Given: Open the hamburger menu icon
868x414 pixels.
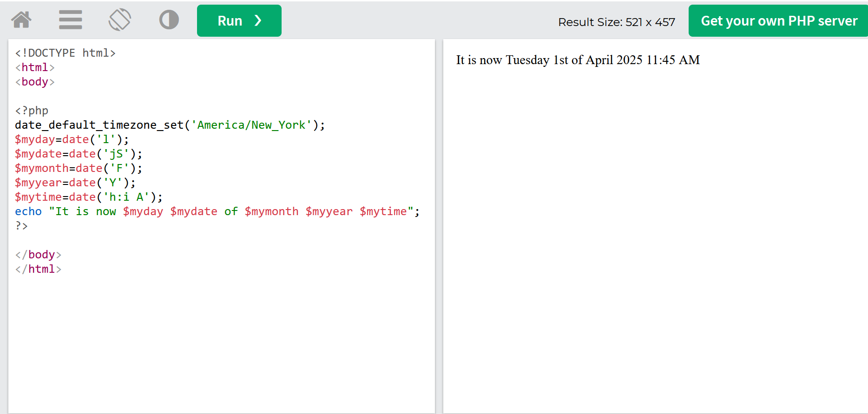Looking at the screenshot, I should pyautogui.click(x=71, y=20).
